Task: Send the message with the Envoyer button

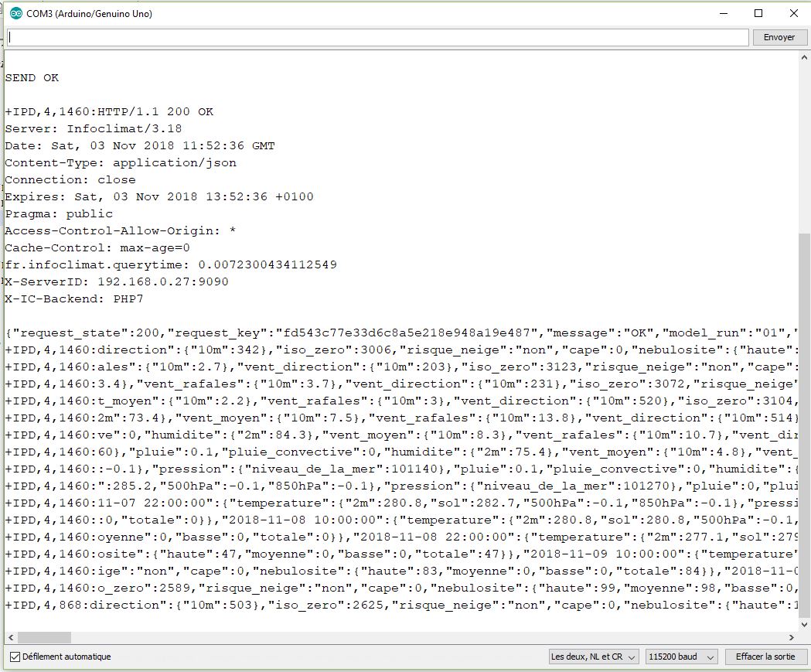Action: pos(779,37)
